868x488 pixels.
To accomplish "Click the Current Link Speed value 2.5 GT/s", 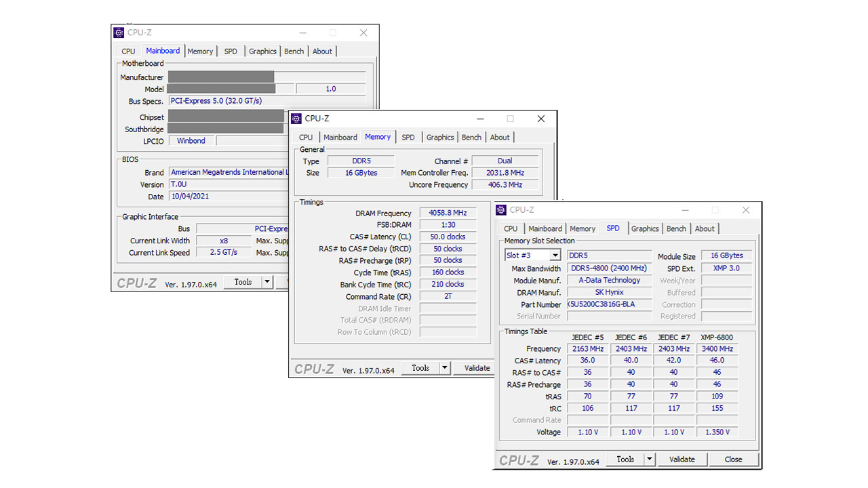I will [224, 252].
